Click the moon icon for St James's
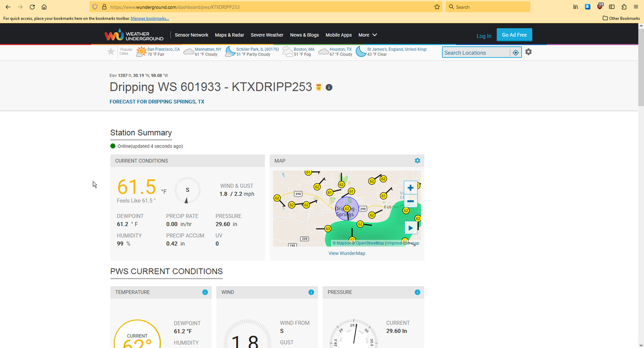Viewport: 644px width, 348px height. click(361, 51)
